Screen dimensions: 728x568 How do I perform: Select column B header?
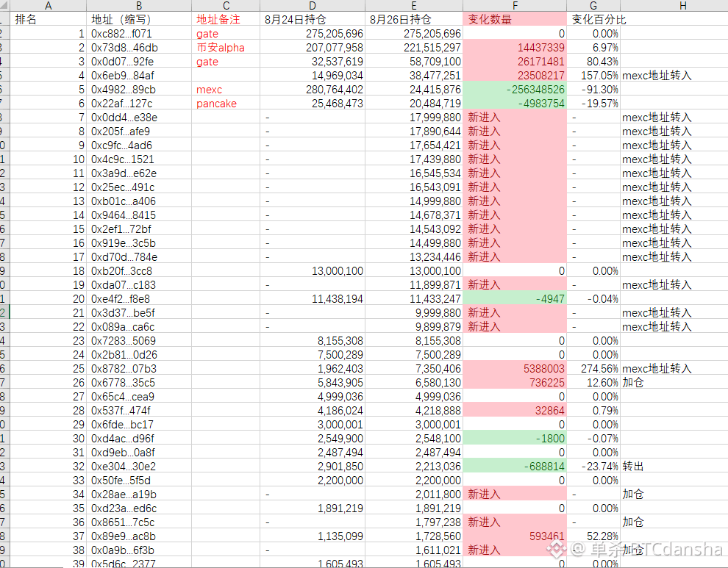pos(139,6)
